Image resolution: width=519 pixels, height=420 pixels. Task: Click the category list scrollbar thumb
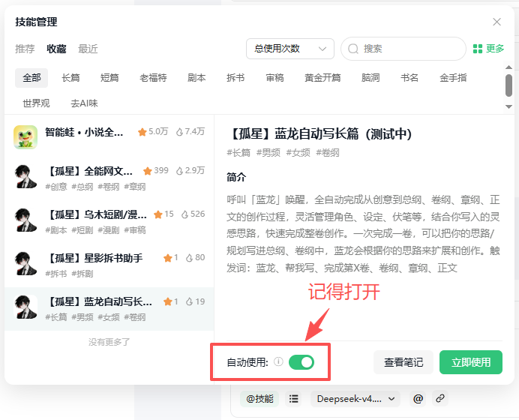tap(508, 85)
